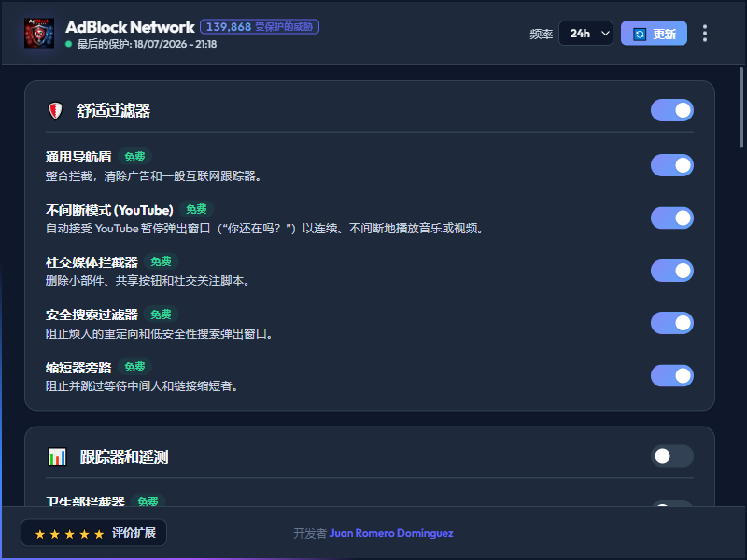
Task: Click the 频率 label
Action: (542, 35)
